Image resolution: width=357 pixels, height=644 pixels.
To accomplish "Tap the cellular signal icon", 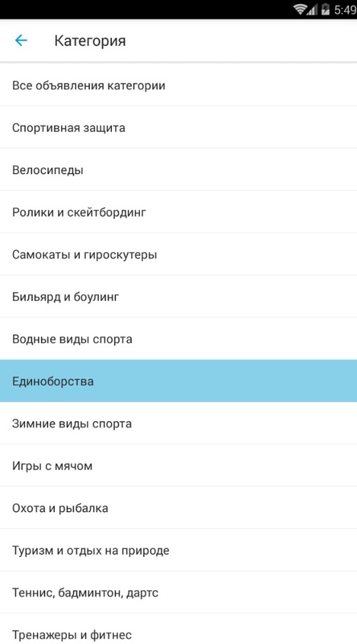I will 313,10.
